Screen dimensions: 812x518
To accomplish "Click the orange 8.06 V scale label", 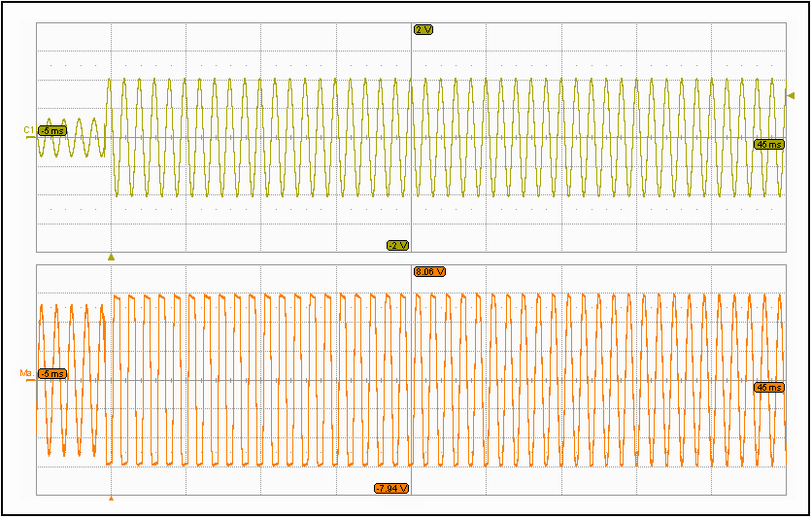I will pyautogui.click(x=429, y=272).
